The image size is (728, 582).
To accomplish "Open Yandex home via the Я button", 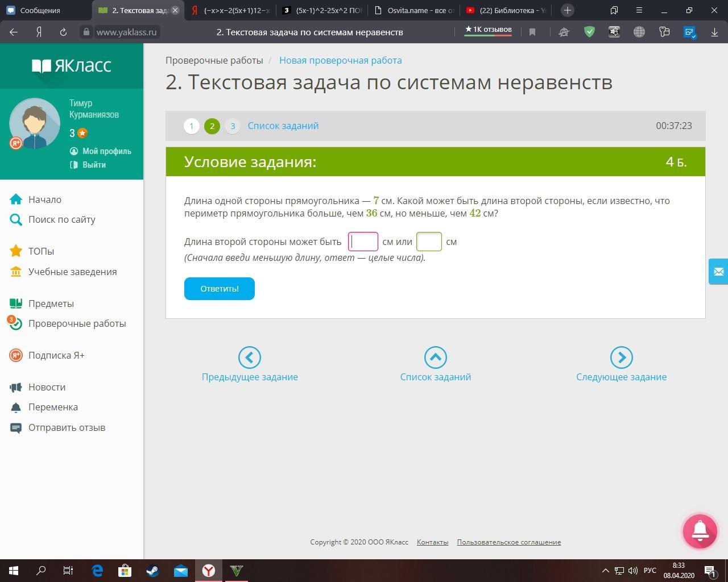I will pyautogui.click(x=39, y=32).
